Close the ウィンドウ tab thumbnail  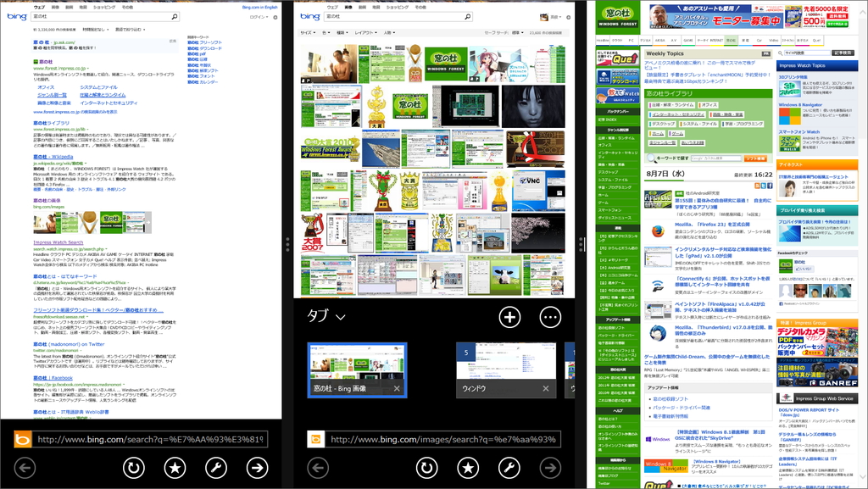pos(546,388)
